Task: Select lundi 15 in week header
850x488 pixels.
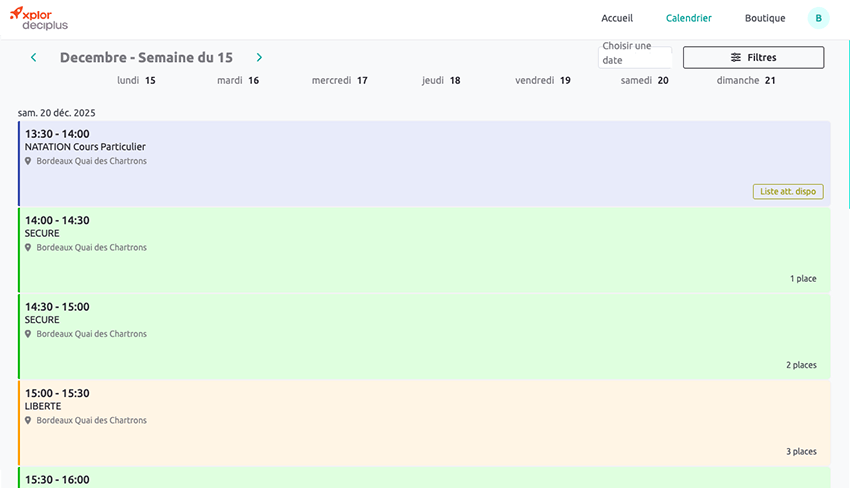Action: coord(136,81)
